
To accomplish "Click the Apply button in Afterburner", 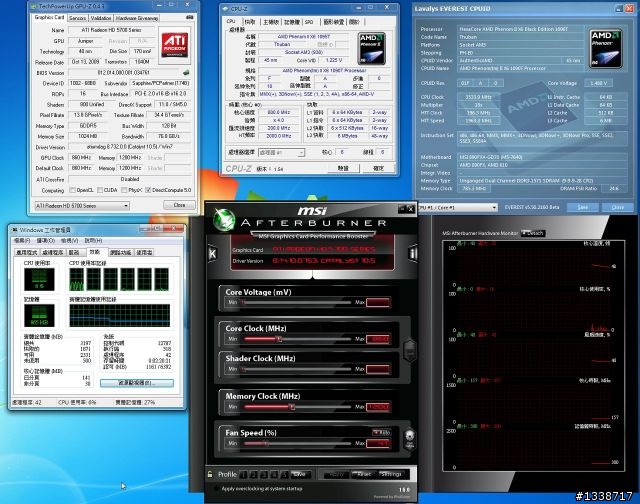I will pos(336,475).
